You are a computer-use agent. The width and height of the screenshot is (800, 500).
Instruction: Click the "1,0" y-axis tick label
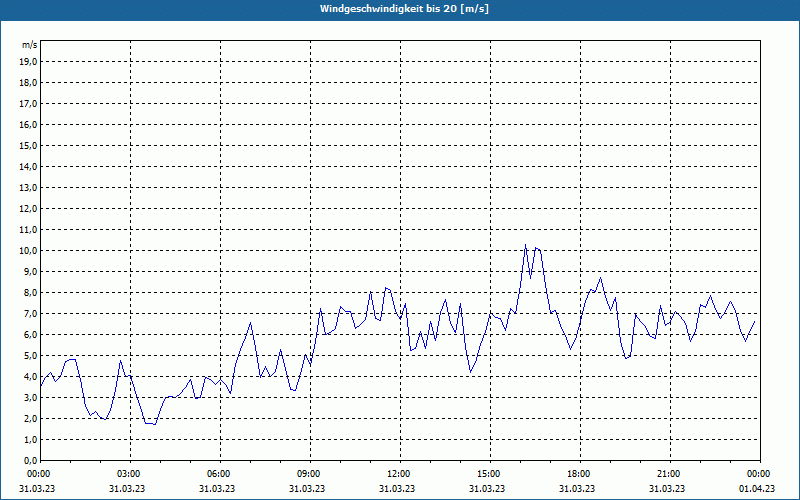tap(30, 439)
